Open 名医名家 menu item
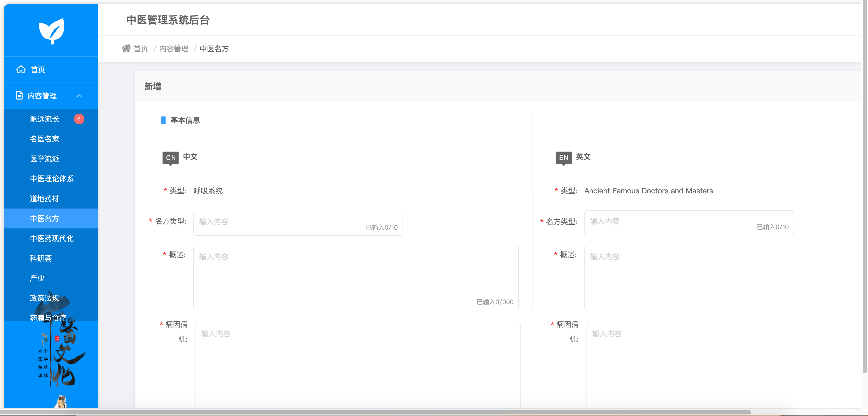 (51, 139)
